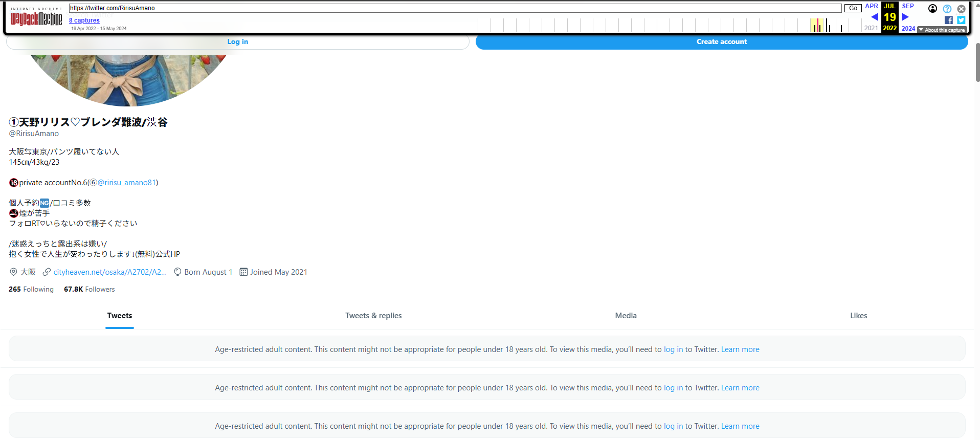
Task: Click Learn more in second age-restricted notice
Action: point(740,388)
